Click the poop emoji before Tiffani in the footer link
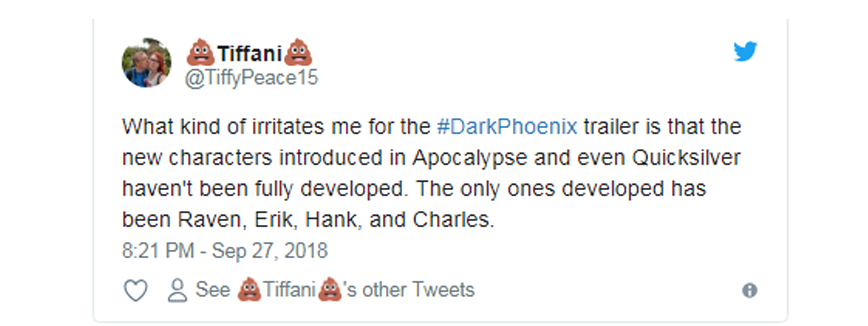This screenshot has width=868, height=326. pyautogui.click(x=249, y=289)
